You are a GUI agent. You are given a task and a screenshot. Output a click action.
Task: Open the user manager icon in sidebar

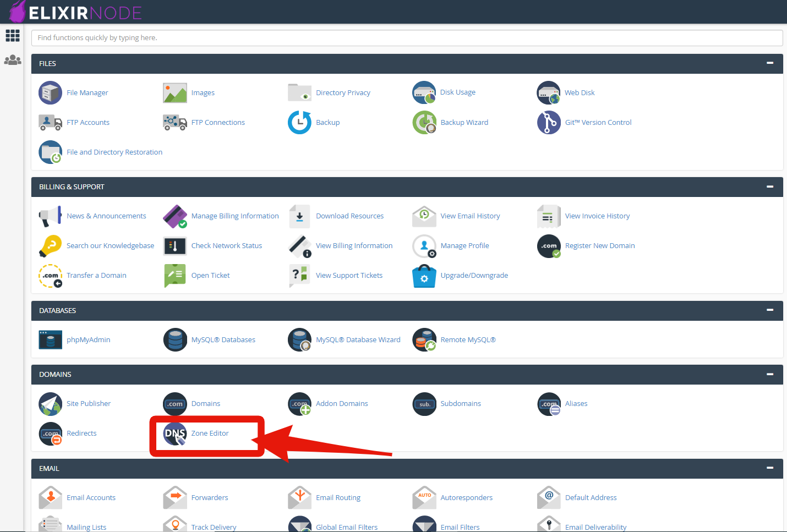coord(12,60)
